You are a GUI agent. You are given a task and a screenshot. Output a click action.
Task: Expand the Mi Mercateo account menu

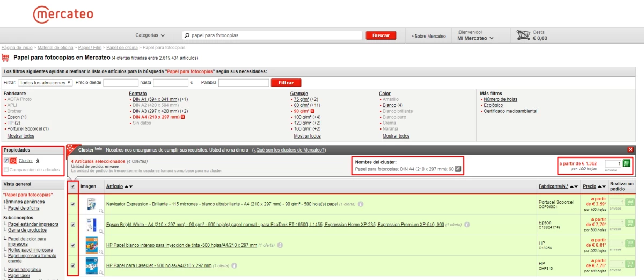[x=475, y=38]
